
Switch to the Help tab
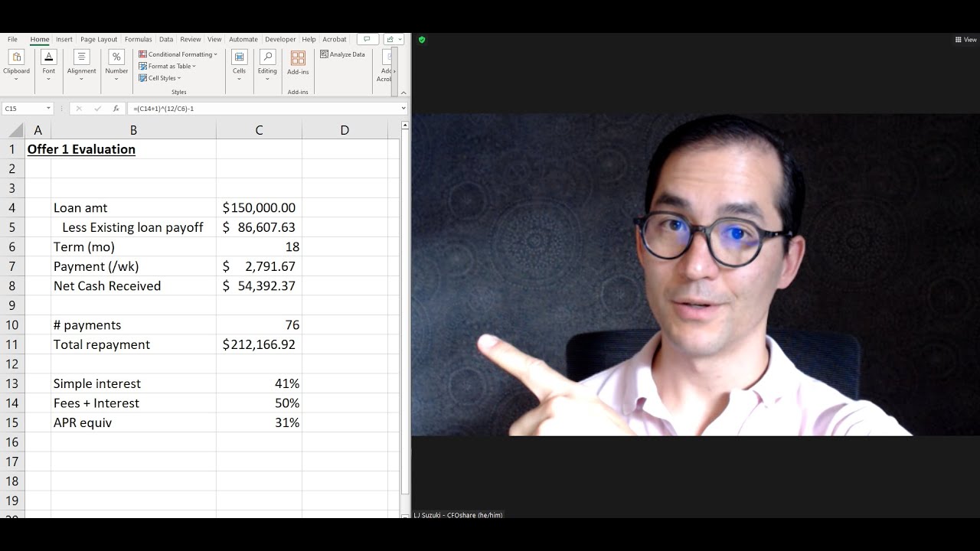309,39
